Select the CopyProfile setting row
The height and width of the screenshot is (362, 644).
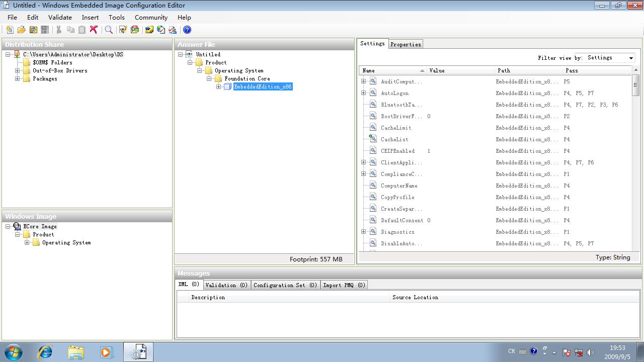(x=496, y=197)
